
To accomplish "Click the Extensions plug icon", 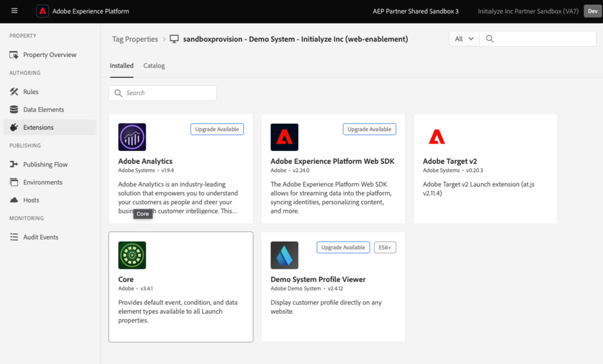I will point(14,127).
